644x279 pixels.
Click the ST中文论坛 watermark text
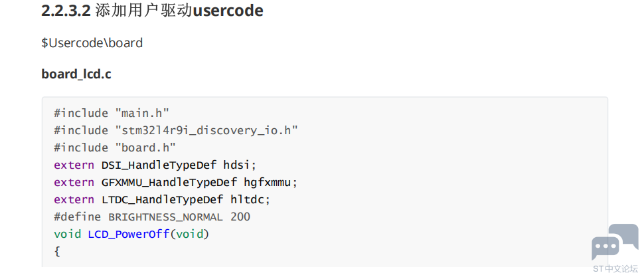point(615,269)
